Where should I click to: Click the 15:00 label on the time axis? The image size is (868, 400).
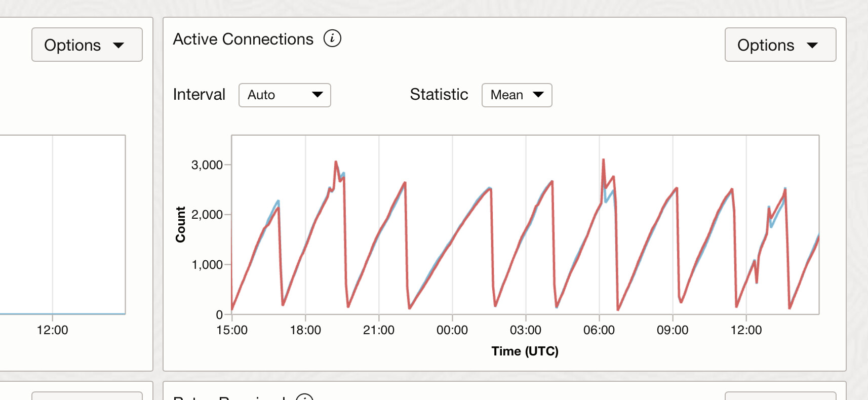(x=232, y=330)
